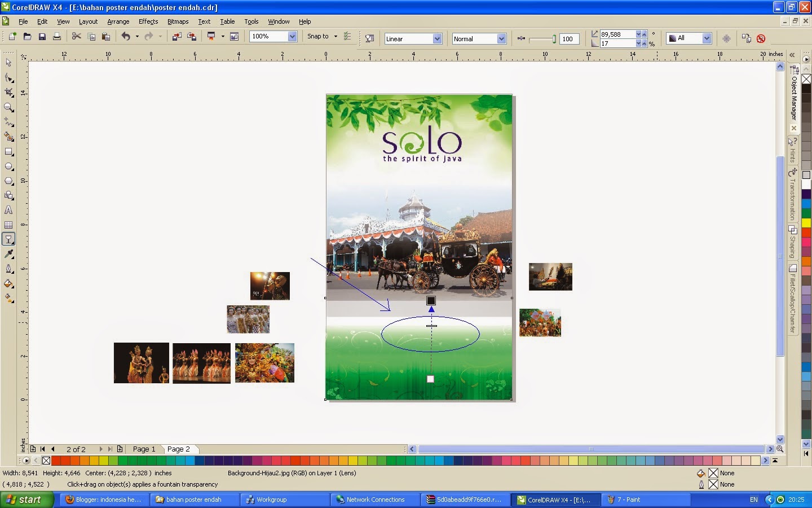812x508 pixels.
Task: Click the Save floppy disk icon
Action: pyautogui.click(x=42, y=37)
